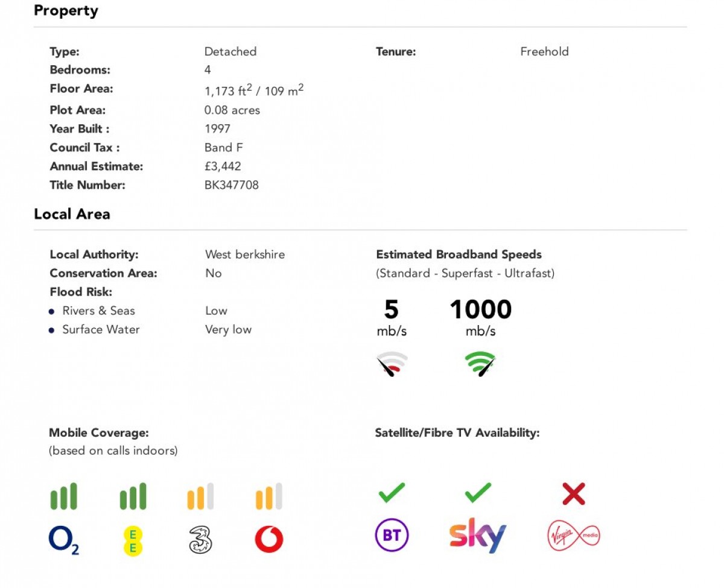Click the Three network logo

click(200, 539)
